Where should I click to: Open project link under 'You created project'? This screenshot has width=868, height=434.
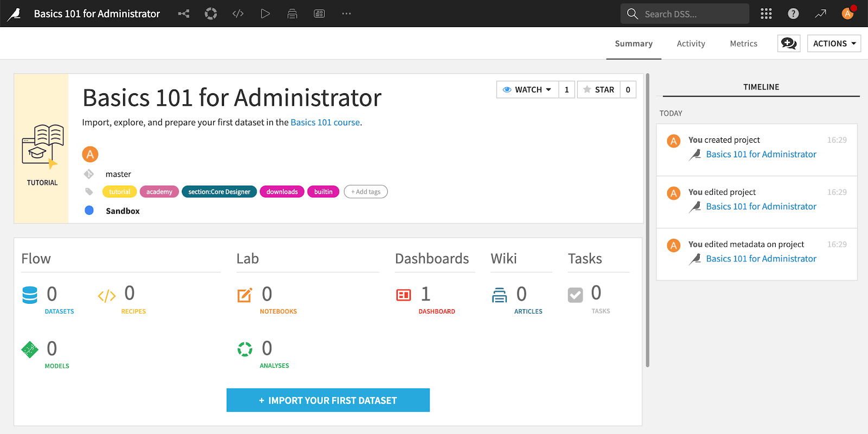tap(761, 154)
